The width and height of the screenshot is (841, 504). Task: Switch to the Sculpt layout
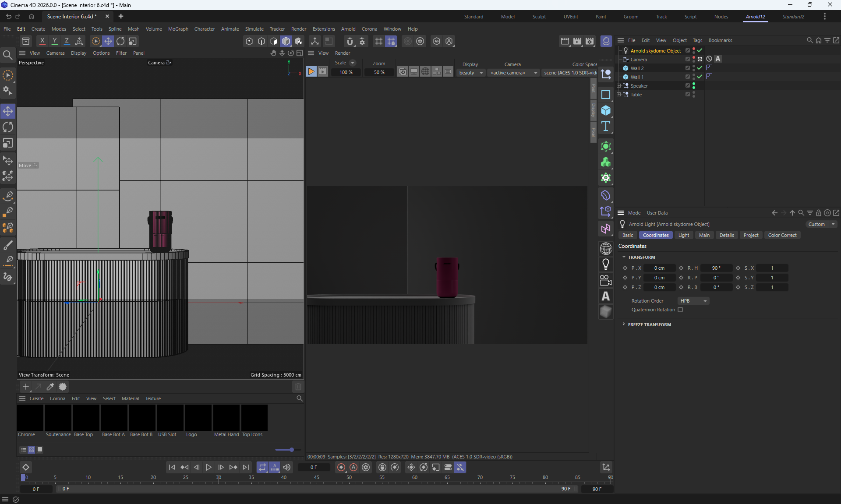pos(539,17)
